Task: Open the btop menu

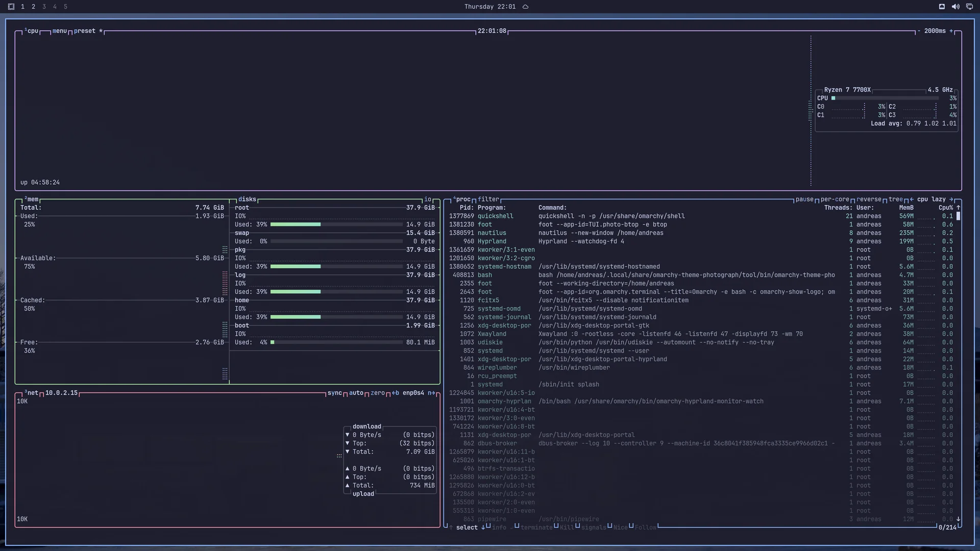Action: pyautogui.click(x=60, y=31)
